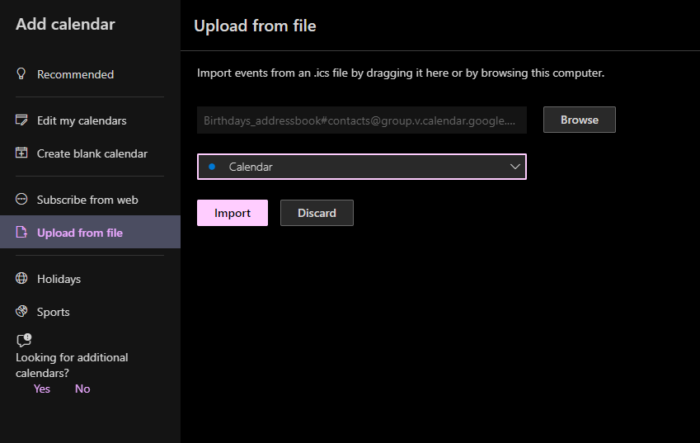
Task: Click the Edit my calendars pencil icon
Action: tap(21, 120)
